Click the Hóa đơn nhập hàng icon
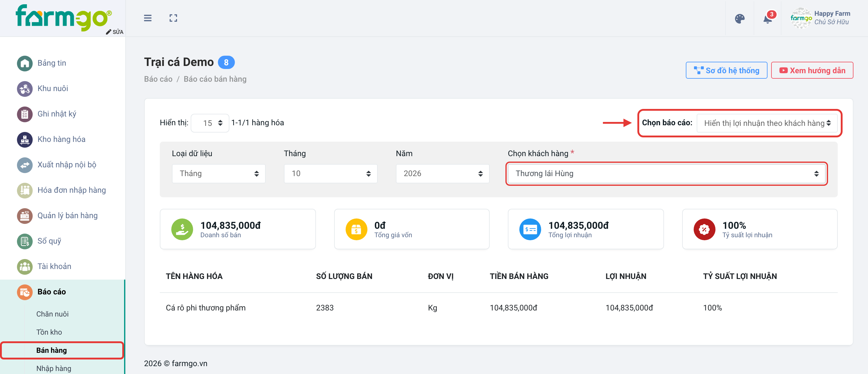 pos(25,190)
